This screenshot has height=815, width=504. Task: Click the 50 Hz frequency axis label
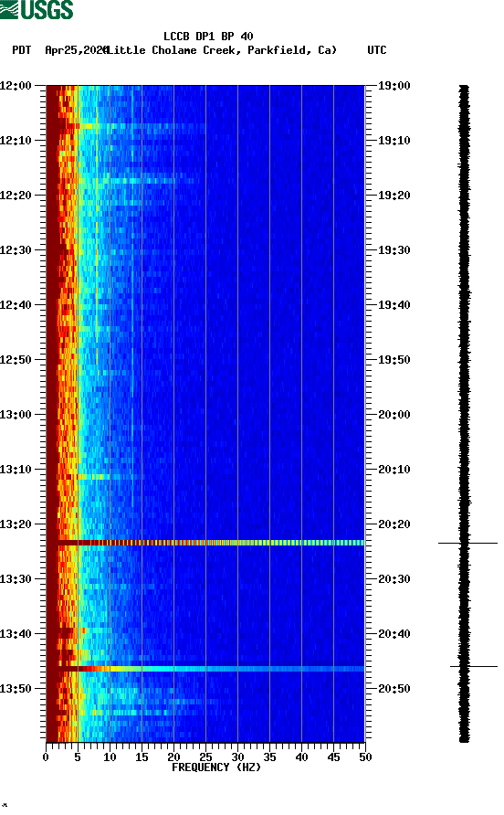click(x=365, y=757)
